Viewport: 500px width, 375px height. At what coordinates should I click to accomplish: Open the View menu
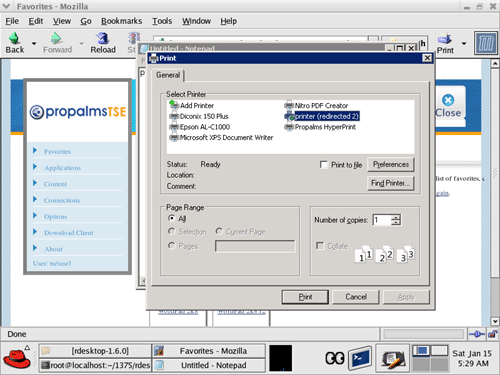coord(62,21)
